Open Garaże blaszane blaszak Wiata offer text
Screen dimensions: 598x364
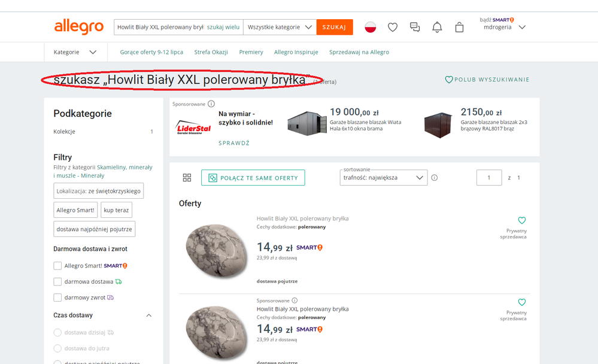pos(365,125)
